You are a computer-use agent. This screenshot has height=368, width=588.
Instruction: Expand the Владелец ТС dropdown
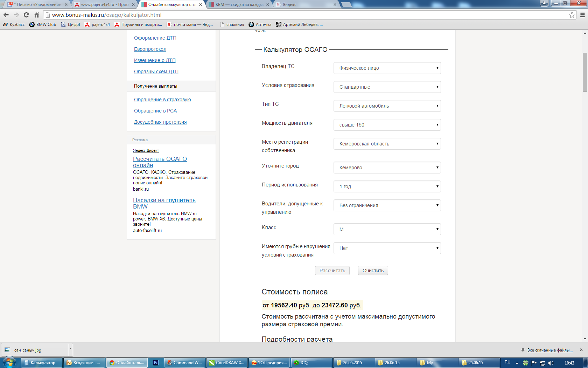(387, 68)
